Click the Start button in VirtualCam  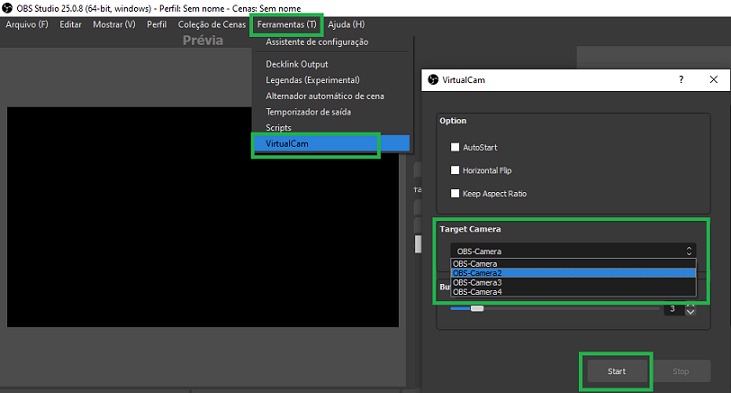pyautogui.click(x=617, y=371)
